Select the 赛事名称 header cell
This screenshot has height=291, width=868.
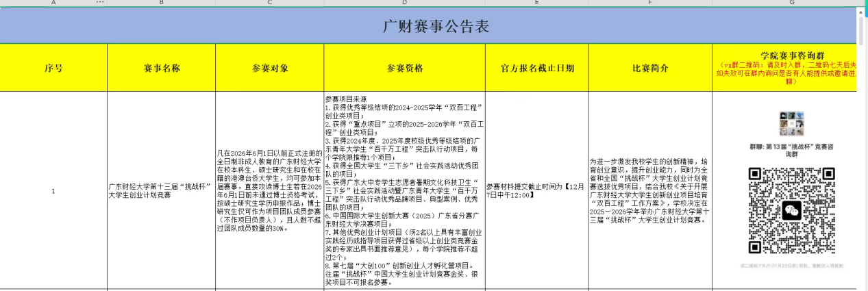click(x=162, y=68)
